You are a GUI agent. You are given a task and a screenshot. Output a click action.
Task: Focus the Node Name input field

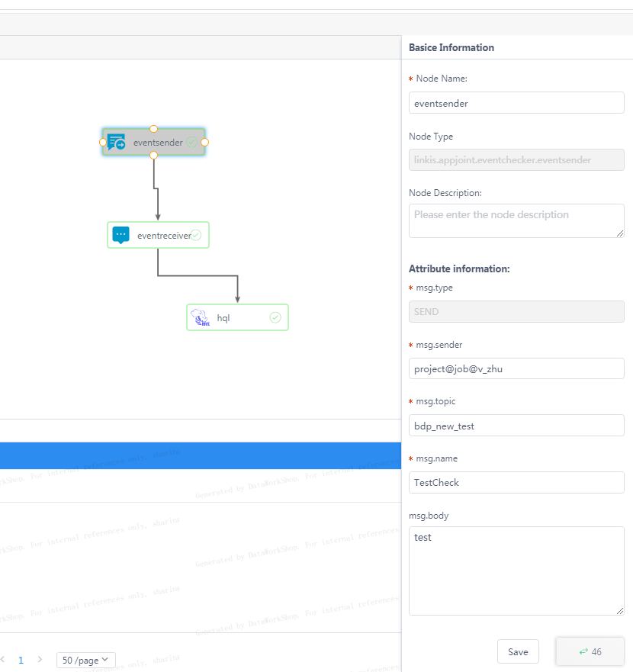(x=516, y=103)
